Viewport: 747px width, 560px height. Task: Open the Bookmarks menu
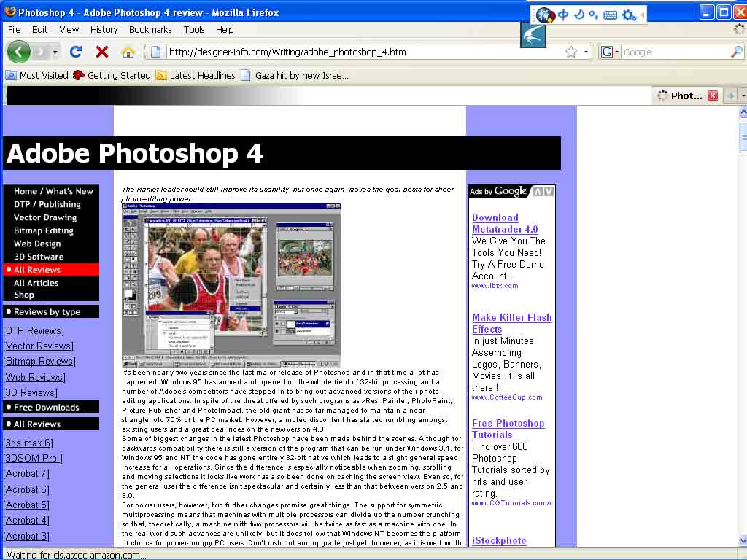150,30
